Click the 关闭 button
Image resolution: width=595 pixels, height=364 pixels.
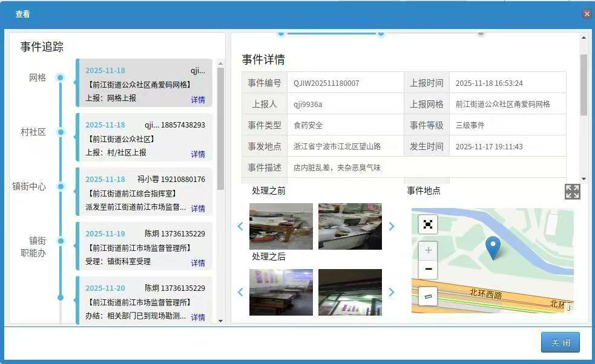pyautogui.click(x=560, y=342)
